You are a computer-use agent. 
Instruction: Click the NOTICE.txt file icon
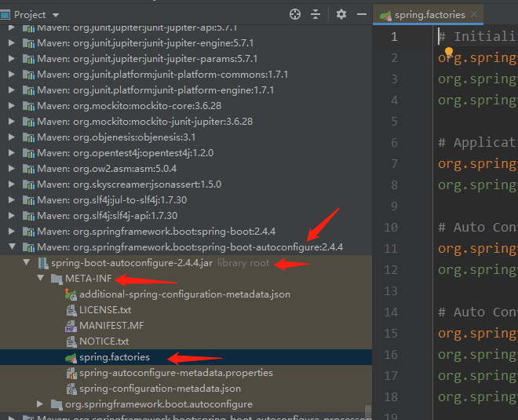point(71,341)
